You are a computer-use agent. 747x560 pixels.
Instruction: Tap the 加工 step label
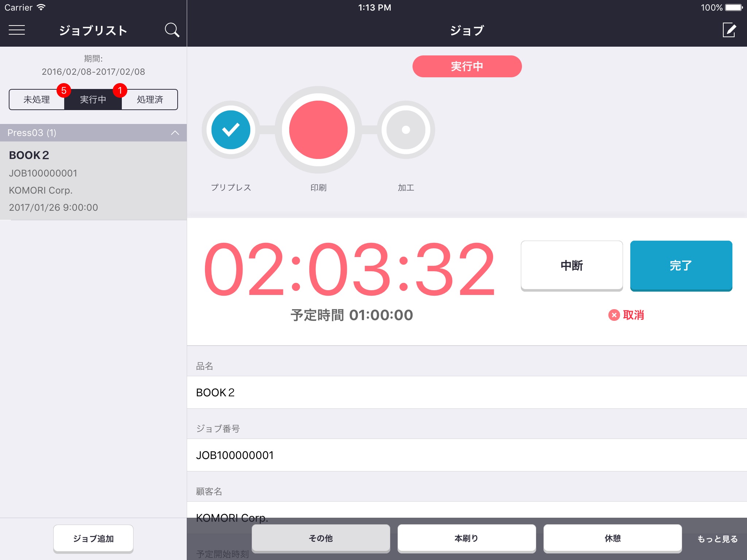pyautogui.click(x=406, y=187)
